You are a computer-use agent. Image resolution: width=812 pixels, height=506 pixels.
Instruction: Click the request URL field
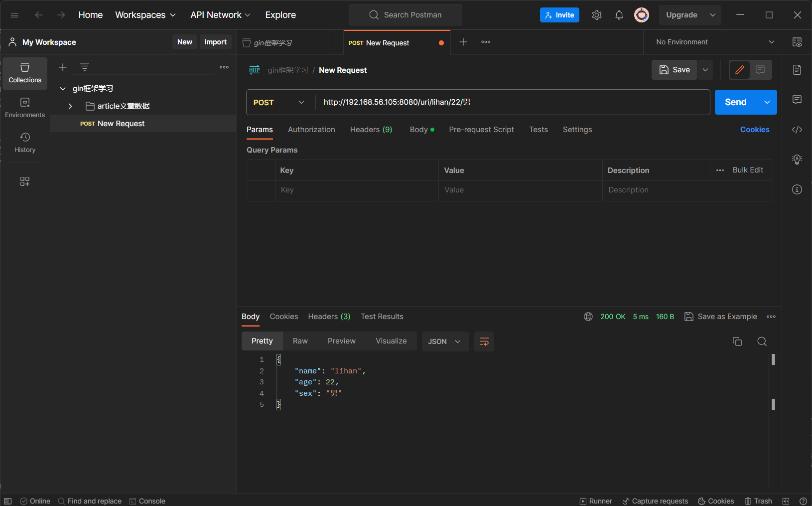(x=513, y=102)
